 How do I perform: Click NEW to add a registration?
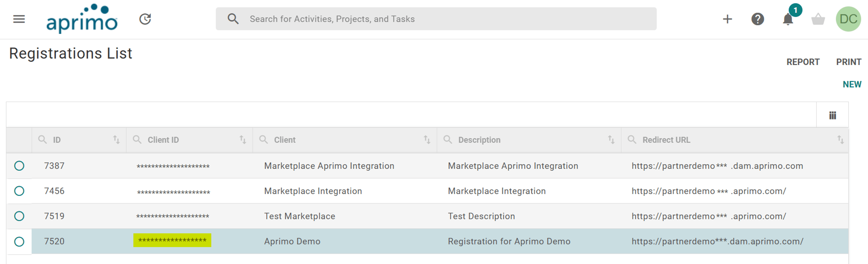point(852,84)
